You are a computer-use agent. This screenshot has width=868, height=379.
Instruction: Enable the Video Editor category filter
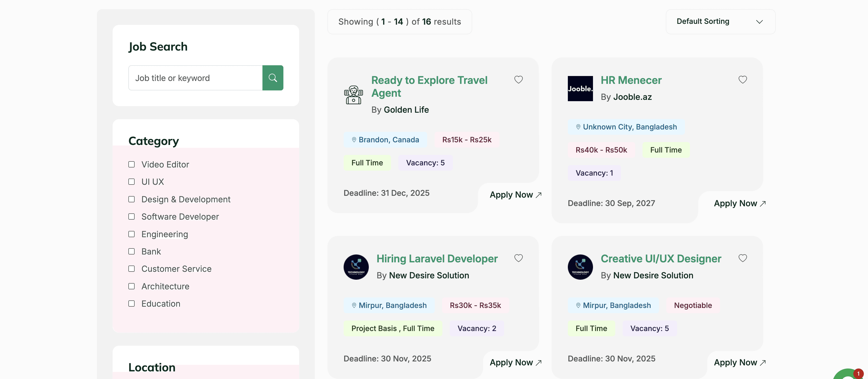pyautogui.click(x=131, y=165)
